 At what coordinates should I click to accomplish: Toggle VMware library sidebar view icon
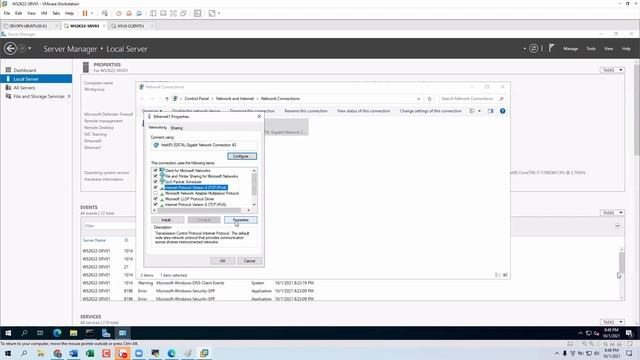point(153,13)
